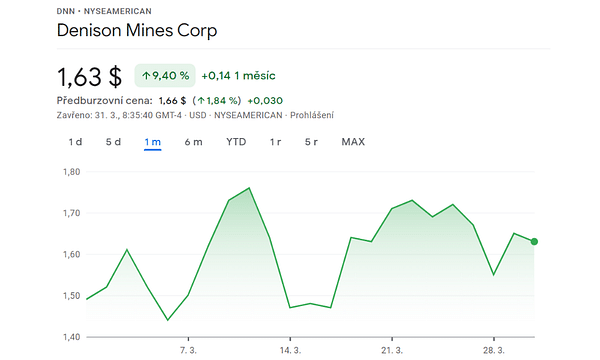The image size is (600, 360).
Task: Click the Denison Mines Corp title
Action: click(137, 31)
